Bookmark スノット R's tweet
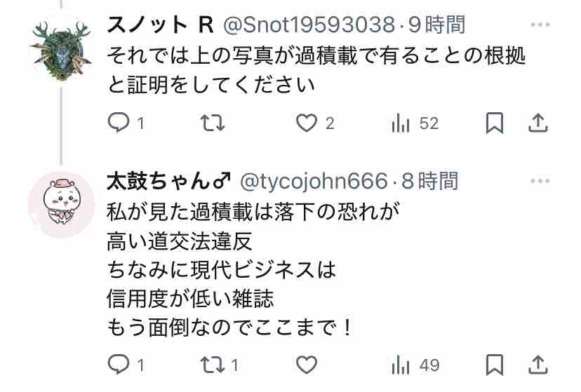Image resolution: width=581 pixels, height=392 pixels. coord(495,123)
